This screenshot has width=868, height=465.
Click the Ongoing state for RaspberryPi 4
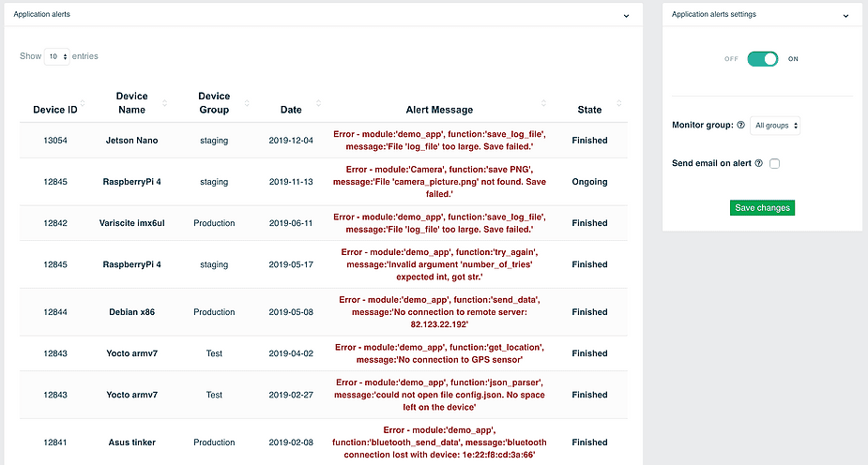[589, 181]
